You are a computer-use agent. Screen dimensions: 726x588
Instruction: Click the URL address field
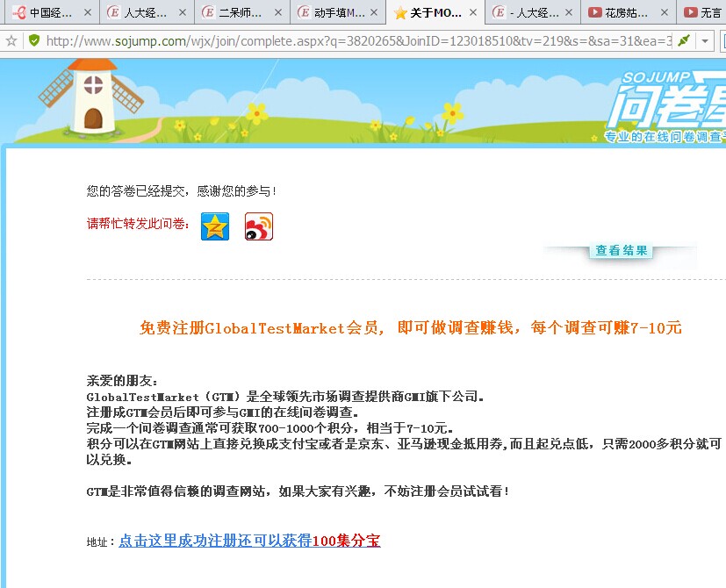click(359, 41)
